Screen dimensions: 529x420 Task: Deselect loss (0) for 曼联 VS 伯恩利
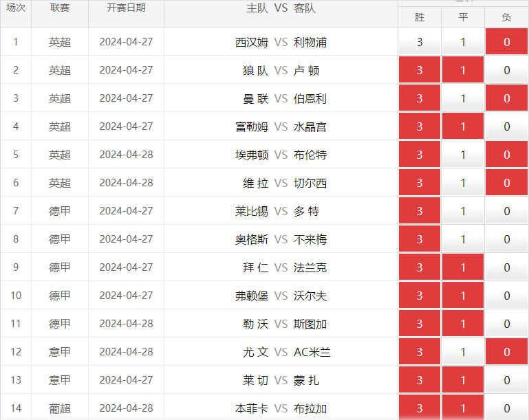coord(507,98)
